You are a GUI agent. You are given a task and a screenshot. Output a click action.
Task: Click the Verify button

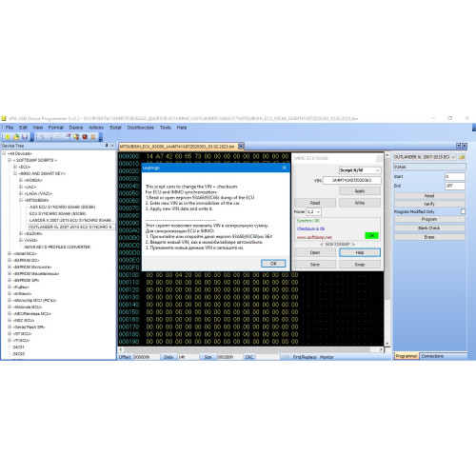(x=429, y=204)
